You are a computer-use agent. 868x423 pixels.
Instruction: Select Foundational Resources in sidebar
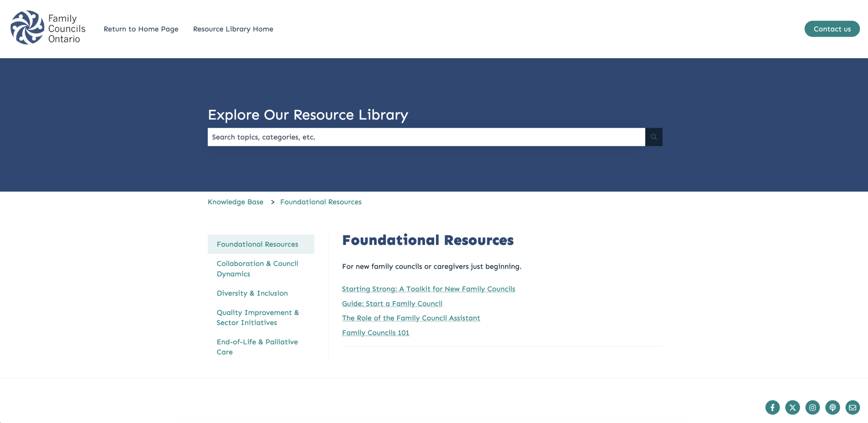click(x=257, y=244)
